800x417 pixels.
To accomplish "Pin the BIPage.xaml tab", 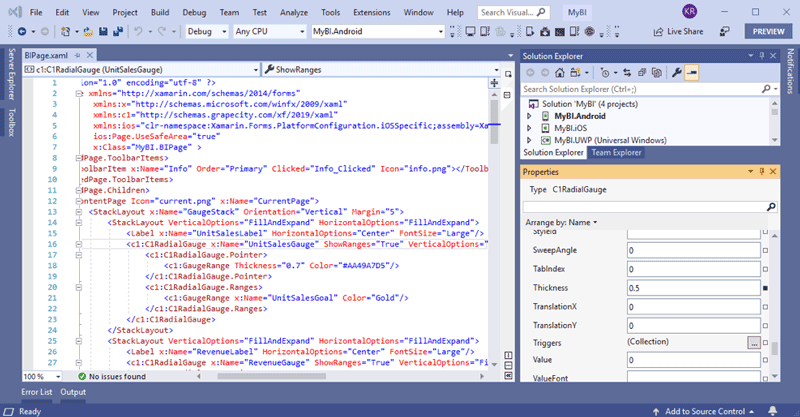I will (x=78, y=55).
